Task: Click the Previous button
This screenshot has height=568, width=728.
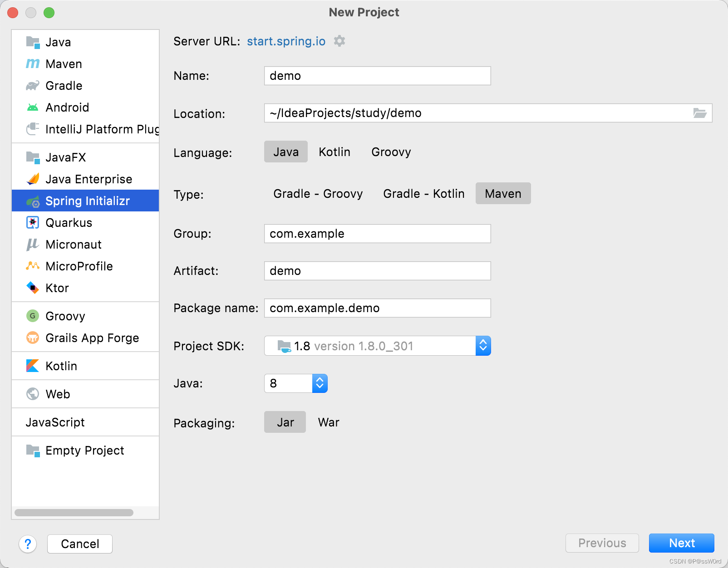Action: [x=602, y=543]
